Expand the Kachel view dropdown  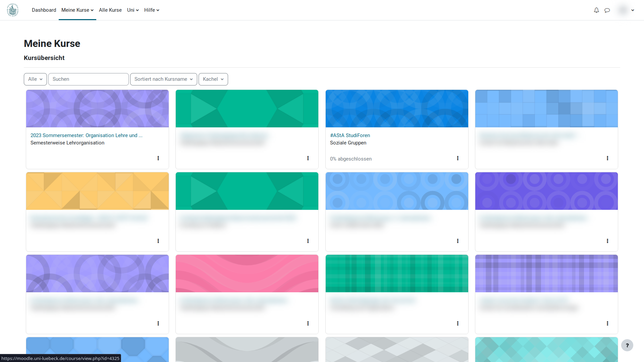point(213,79)
